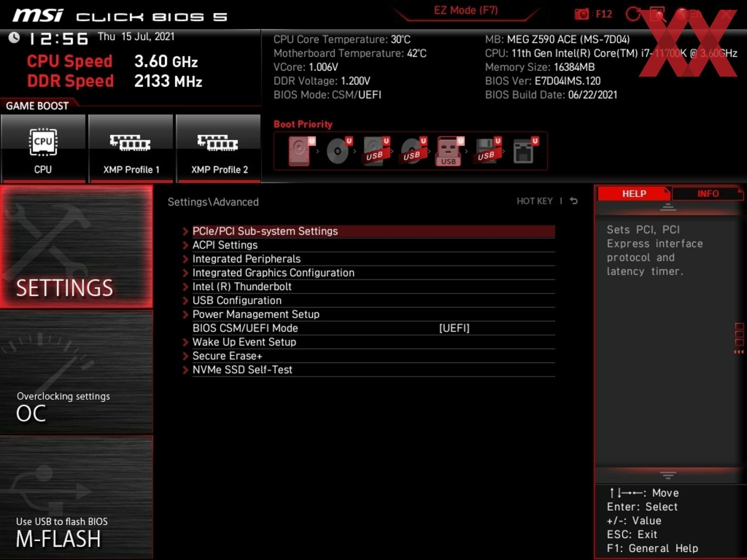This screenshot has width=747, height=560.
Task: Click the BIOS Mode: CSM/UEFI line
Action: pyautogui.click(x=327, y=95)
